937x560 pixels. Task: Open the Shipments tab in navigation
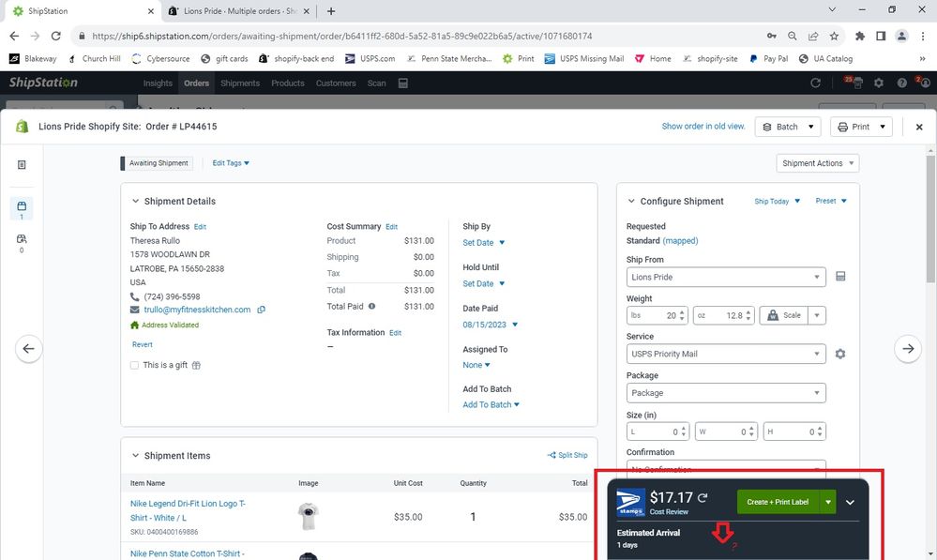pyautogui.click(x=240, y=83)
